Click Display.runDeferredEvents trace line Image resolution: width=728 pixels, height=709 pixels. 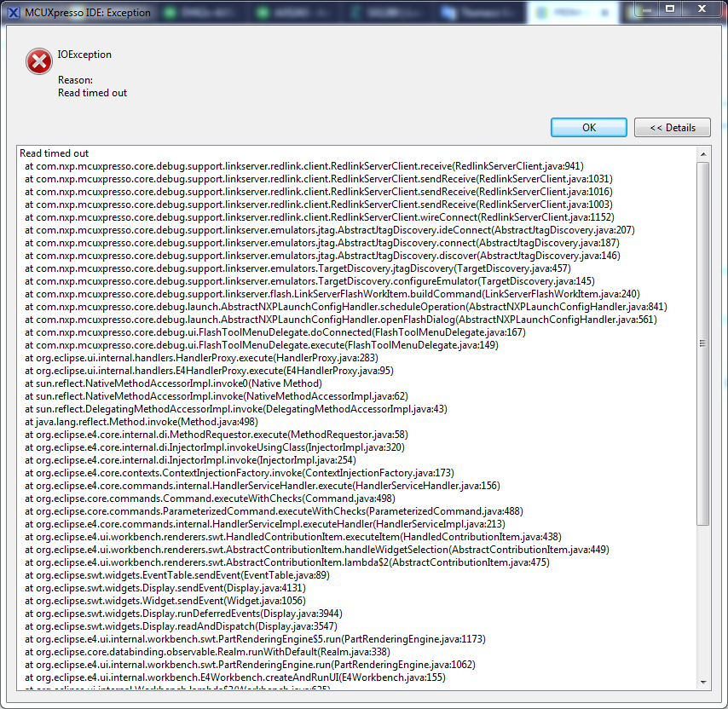point(183,614)
